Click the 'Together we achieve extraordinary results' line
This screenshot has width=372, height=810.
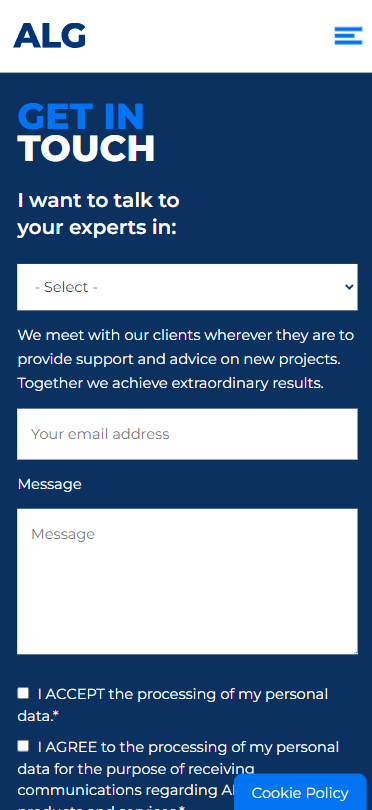point(170,383)
